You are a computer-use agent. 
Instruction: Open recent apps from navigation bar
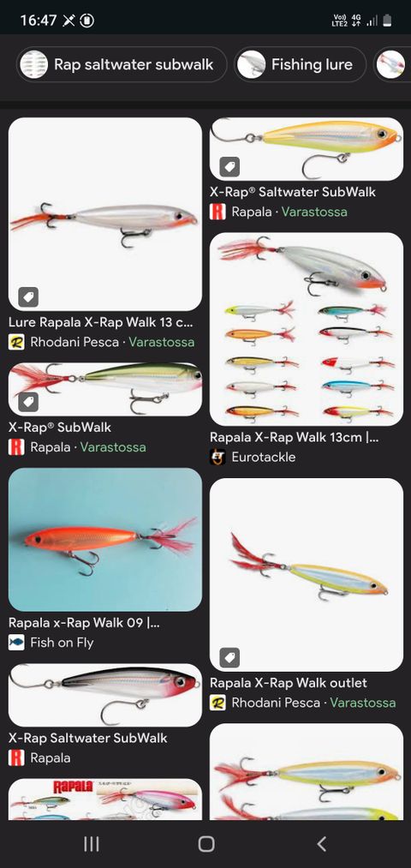point(92,844)
